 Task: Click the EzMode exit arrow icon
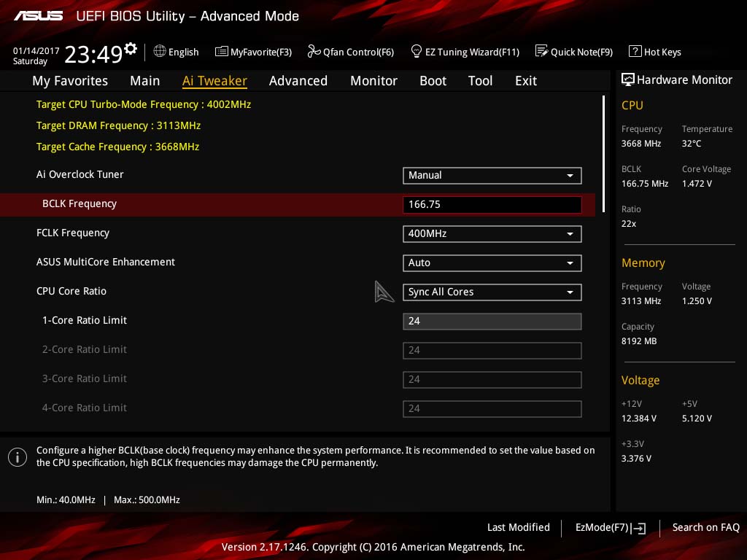(x=638, y=528)
